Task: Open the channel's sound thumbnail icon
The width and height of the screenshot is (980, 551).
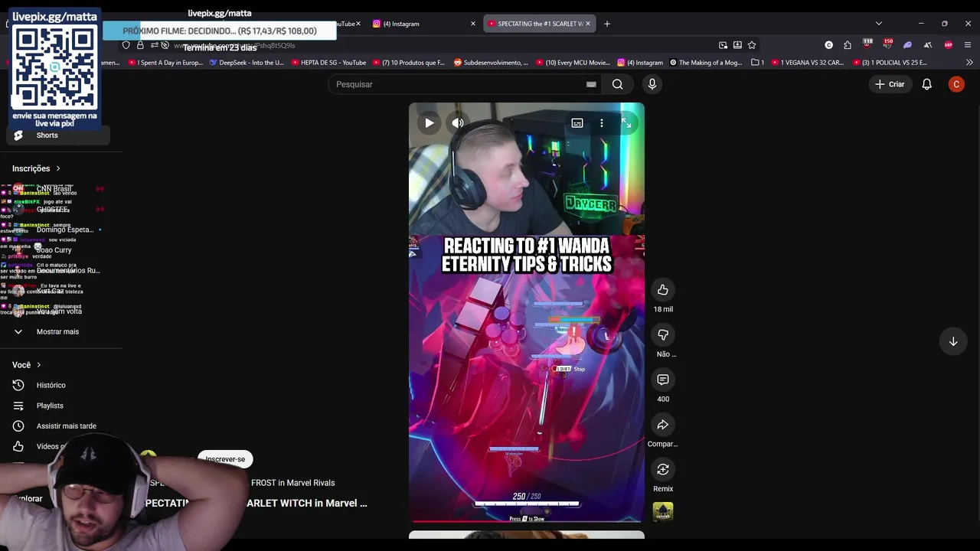Action: 663,512
